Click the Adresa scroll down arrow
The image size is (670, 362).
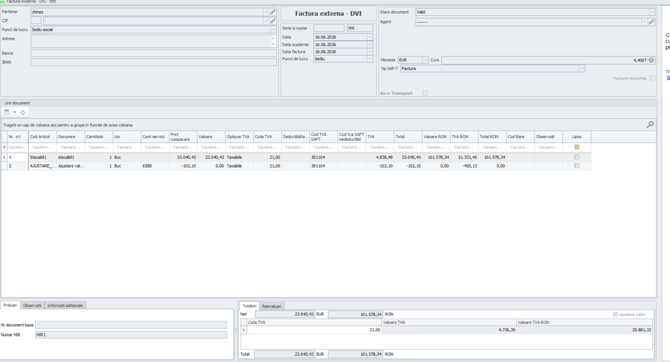pyautogui.click(x=273, y=44)
